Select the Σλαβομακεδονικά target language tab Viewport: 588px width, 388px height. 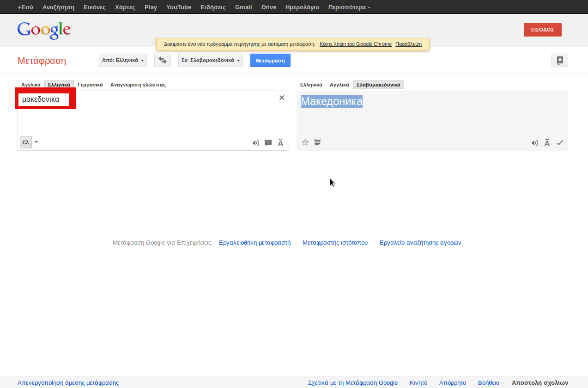tap(378, 85)
